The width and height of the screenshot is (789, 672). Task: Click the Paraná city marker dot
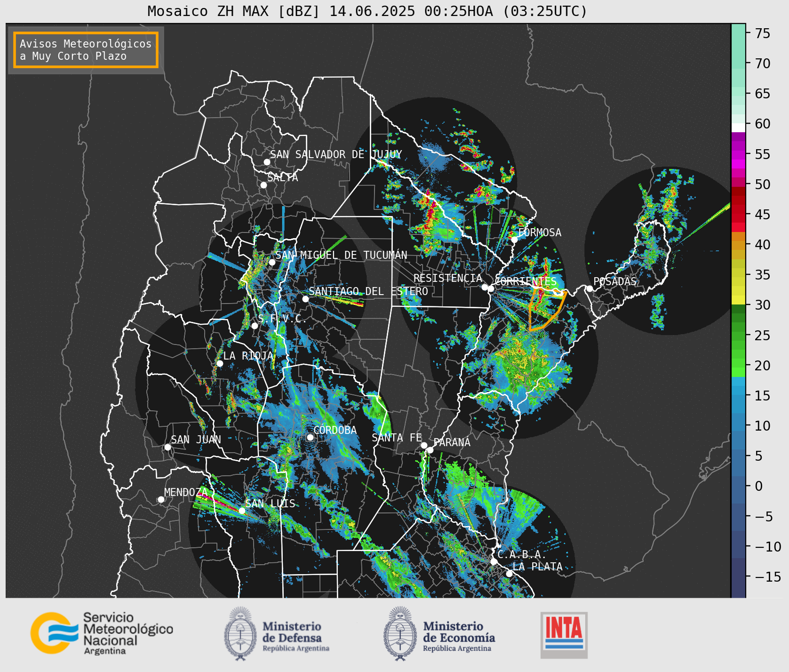(x=430, y=450)
